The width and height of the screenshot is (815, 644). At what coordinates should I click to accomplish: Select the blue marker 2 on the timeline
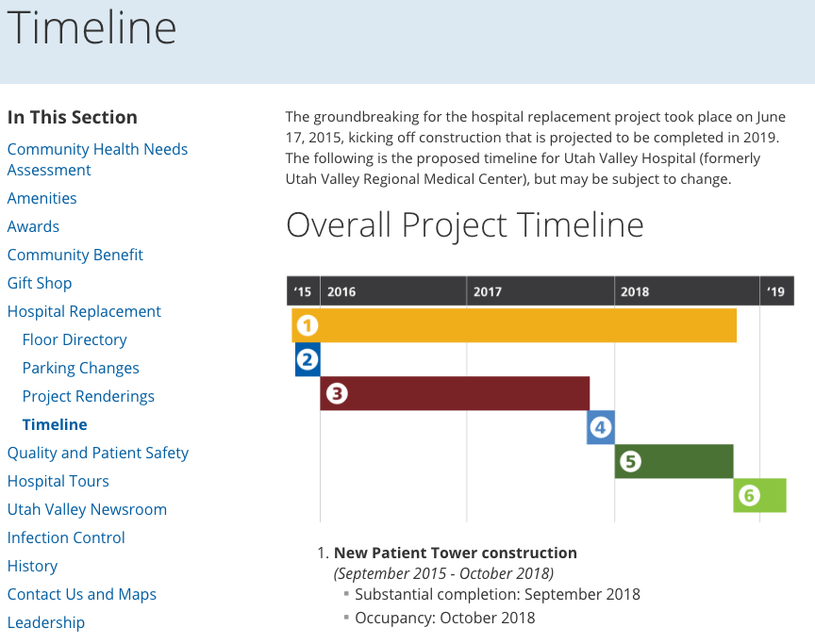(307, 359)
